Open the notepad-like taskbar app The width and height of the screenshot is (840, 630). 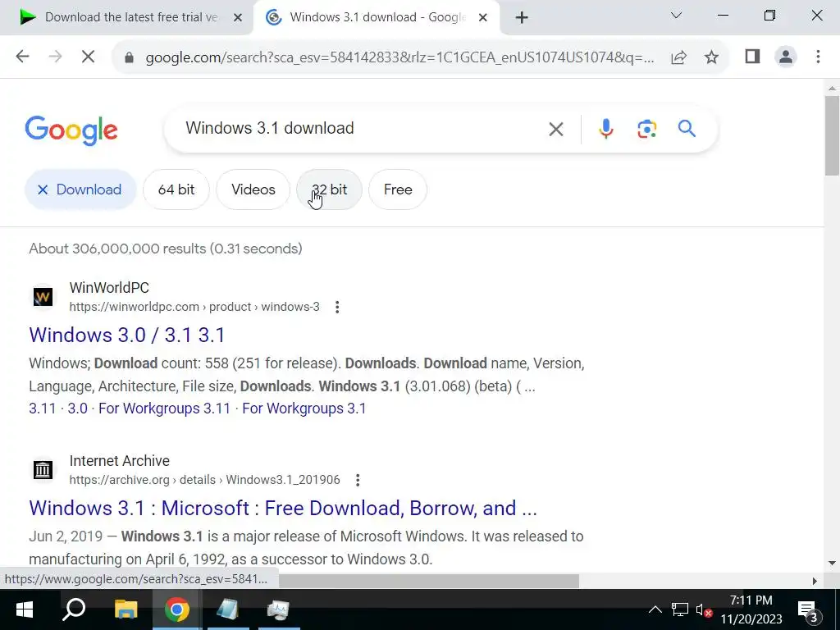(228, 609)
